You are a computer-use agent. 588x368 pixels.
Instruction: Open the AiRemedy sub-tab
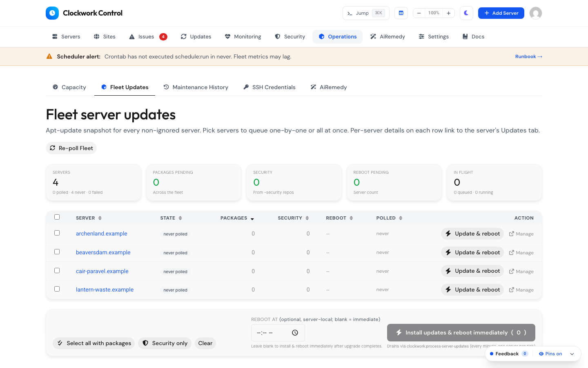(329, 87)
